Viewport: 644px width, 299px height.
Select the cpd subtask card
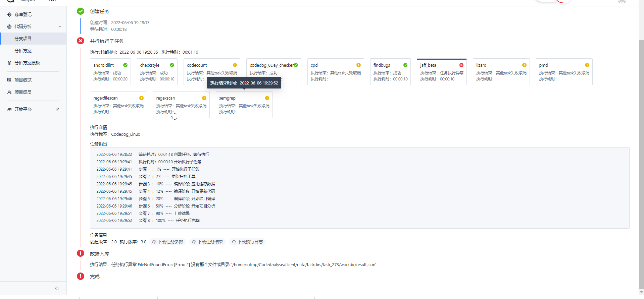click(336, 72)
